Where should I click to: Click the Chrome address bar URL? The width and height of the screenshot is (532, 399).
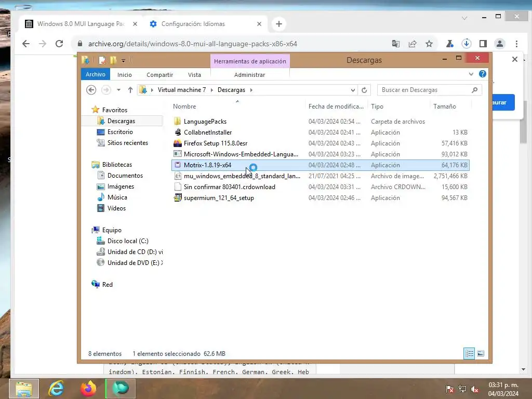[x=193, y=44]
